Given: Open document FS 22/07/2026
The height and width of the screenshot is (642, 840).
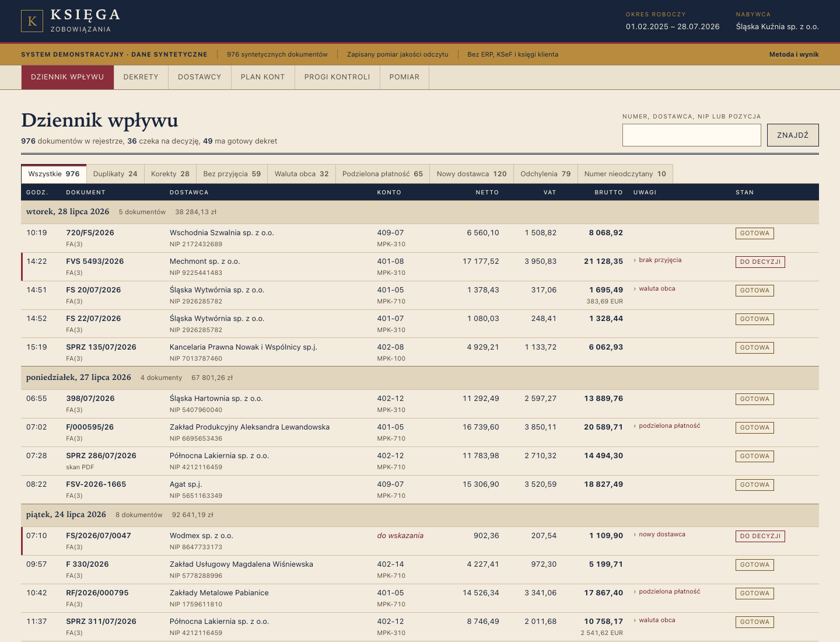Looking at the screenshot, I should coord(93,319).
